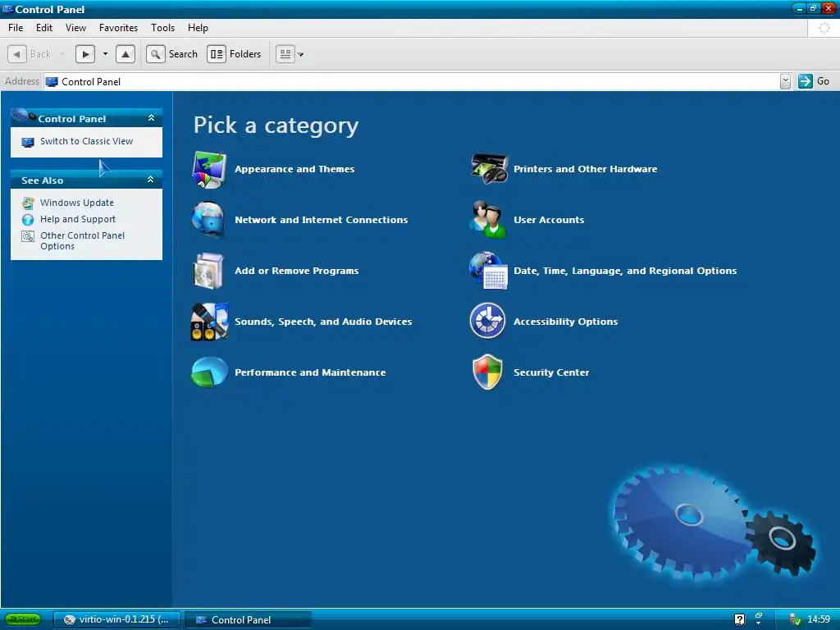The height and width of the screenshot is (630, 840).
Task: Open the View menu
Action: 75,28
